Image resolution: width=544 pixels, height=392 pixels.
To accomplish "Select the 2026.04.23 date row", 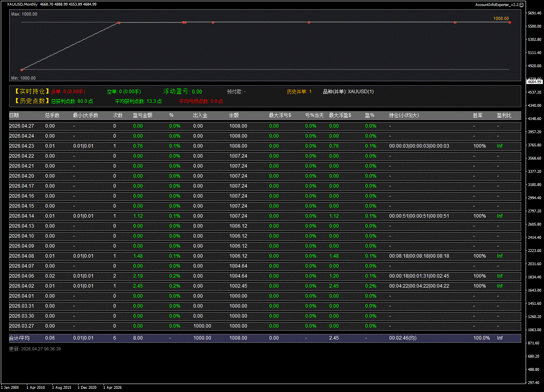I will coord(22,146).
